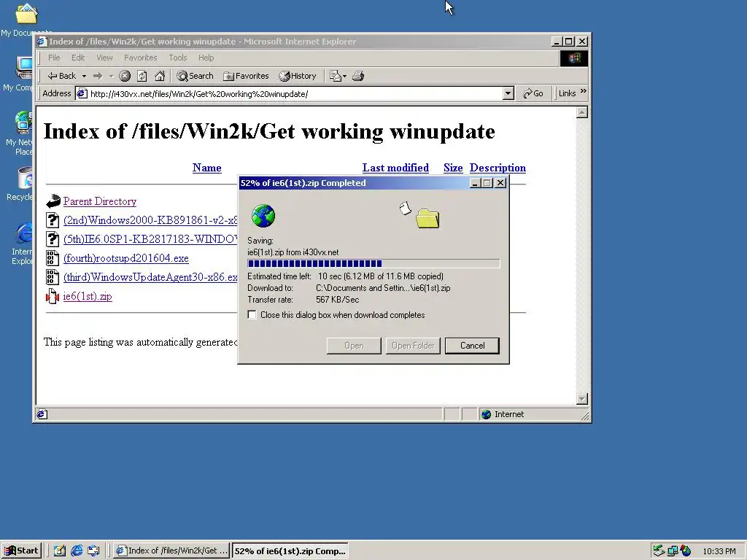Screen dimensions: 747x560
Task: Sort listing by Description column
Action: tap(498, 168)
